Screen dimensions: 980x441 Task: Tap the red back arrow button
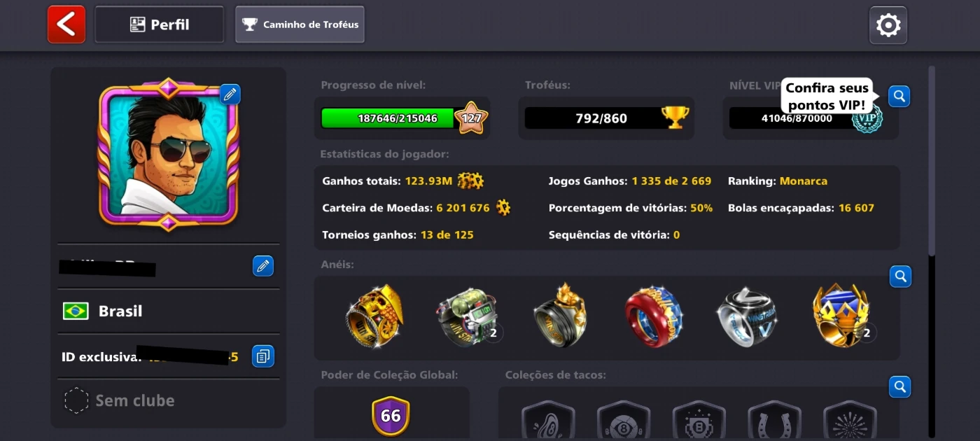pyautogui.click(x=66, y=24)
